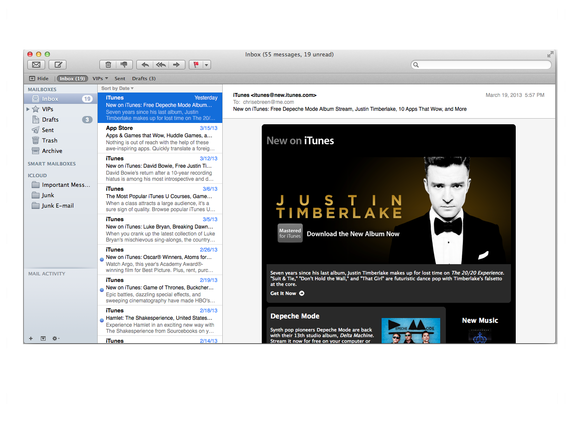Delete the selected message with the trash icon

108,65
